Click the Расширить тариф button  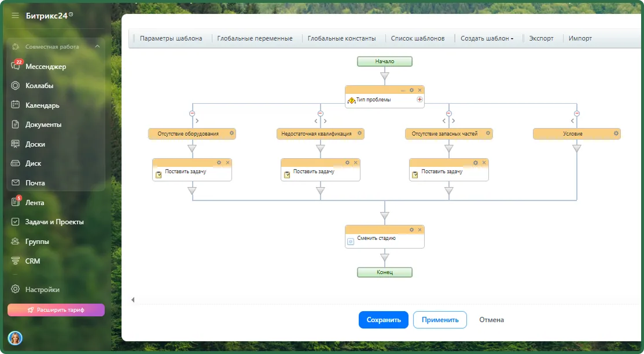tap(56, 310)
